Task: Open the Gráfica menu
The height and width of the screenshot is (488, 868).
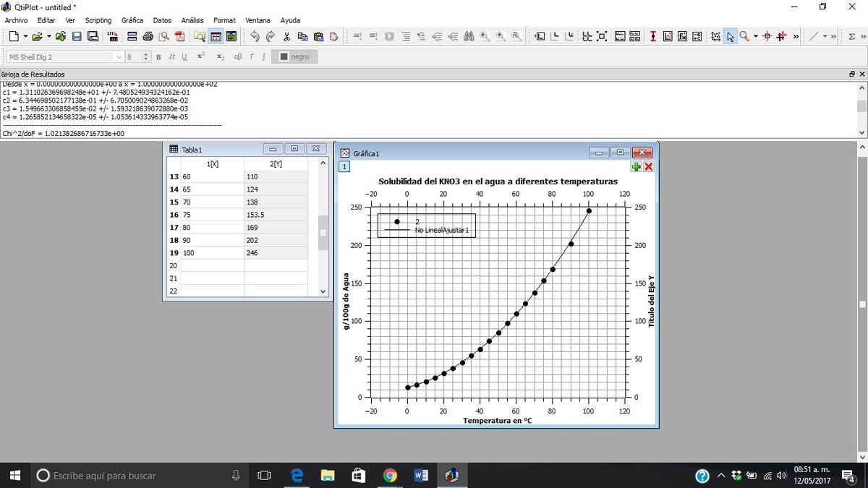Action: click(132, 20)
